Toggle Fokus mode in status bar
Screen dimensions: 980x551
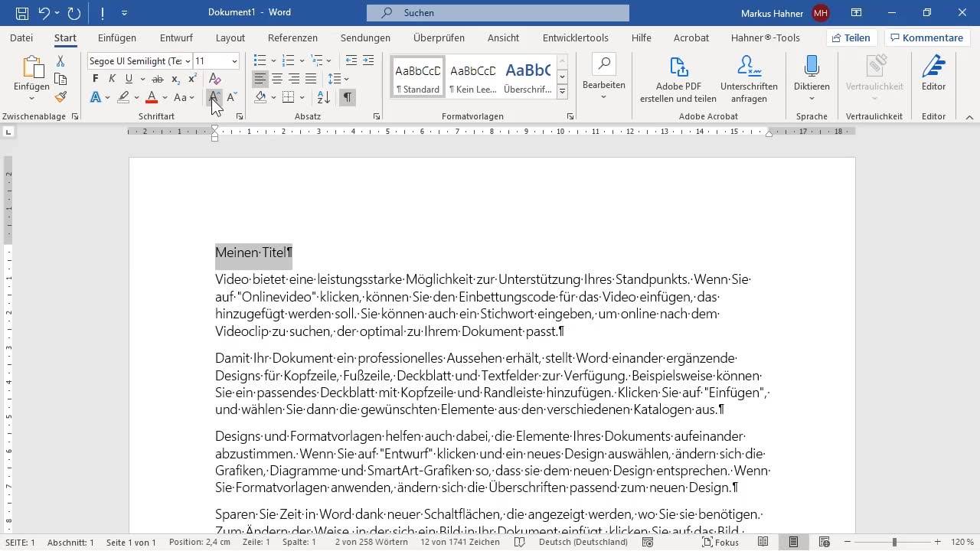click(720, 542)
